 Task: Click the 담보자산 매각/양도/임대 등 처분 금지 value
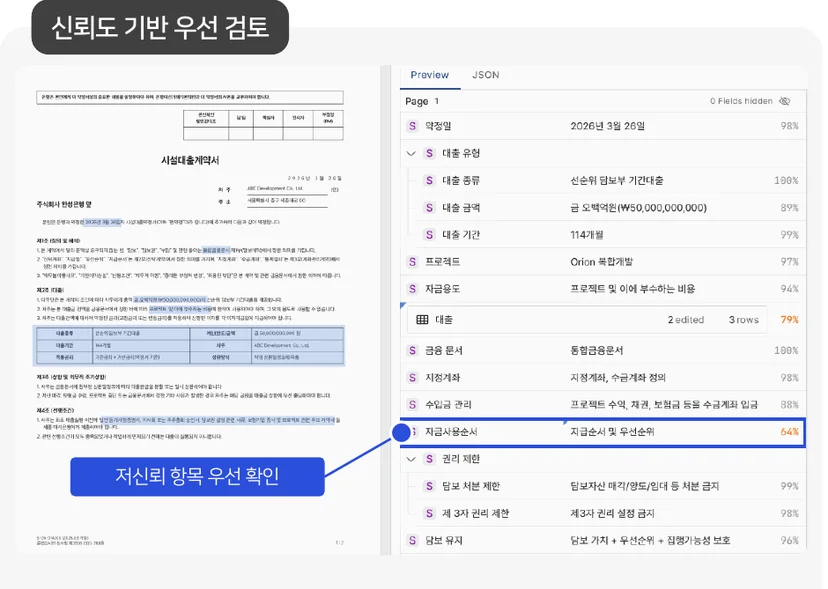(x=645, y=487)
